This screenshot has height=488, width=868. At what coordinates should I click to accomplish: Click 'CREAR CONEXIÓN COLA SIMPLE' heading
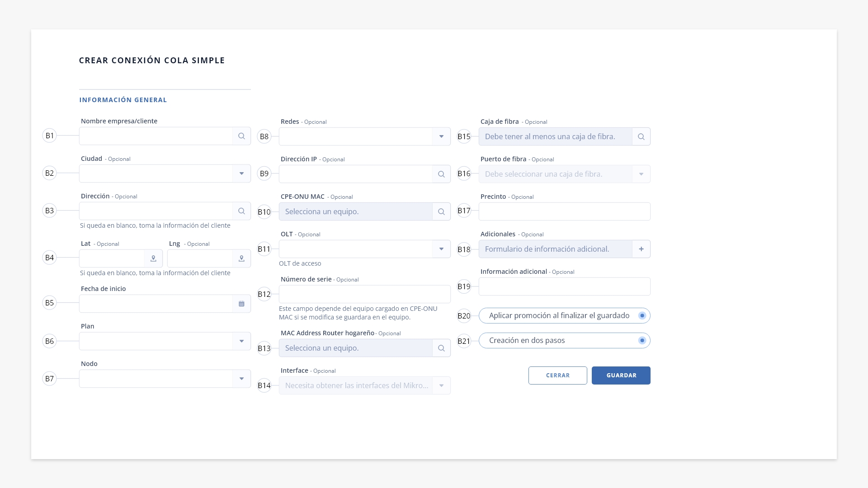click(152, 61)
